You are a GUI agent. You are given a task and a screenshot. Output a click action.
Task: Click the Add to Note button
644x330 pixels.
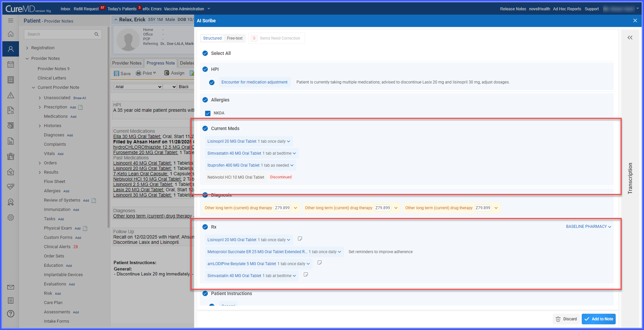pos(598,319)
